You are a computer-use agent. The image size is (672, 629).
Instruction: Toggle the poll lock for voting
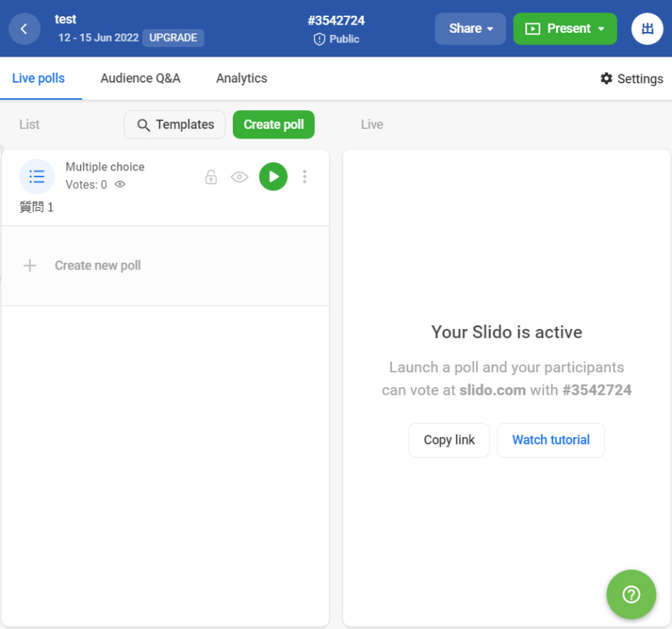coord(211,176)
